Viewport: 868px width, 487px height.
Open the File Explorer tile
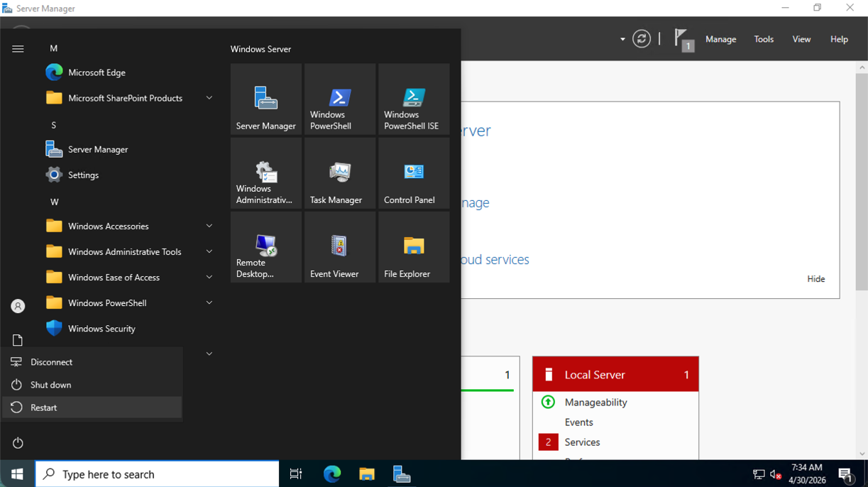414,247
